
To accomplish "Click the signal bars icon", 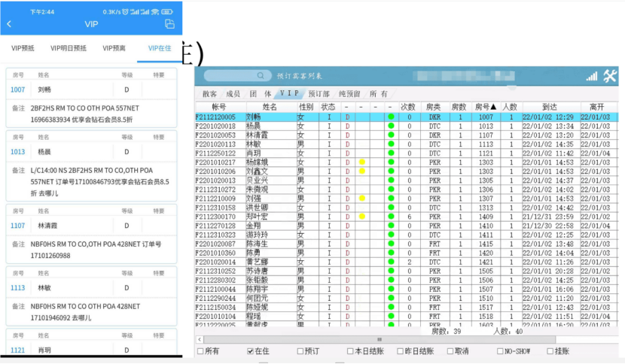I will pos(592,76).
